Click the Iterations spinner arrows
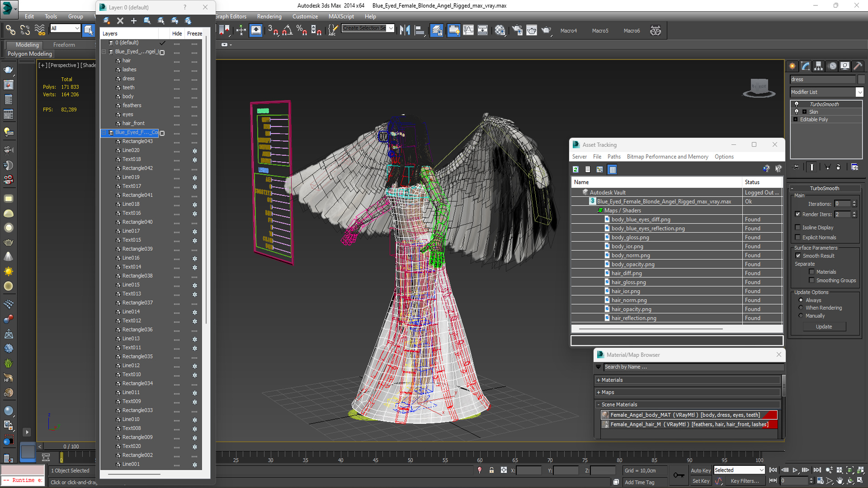This screenshot has width=868, height=488. [854, 204]
